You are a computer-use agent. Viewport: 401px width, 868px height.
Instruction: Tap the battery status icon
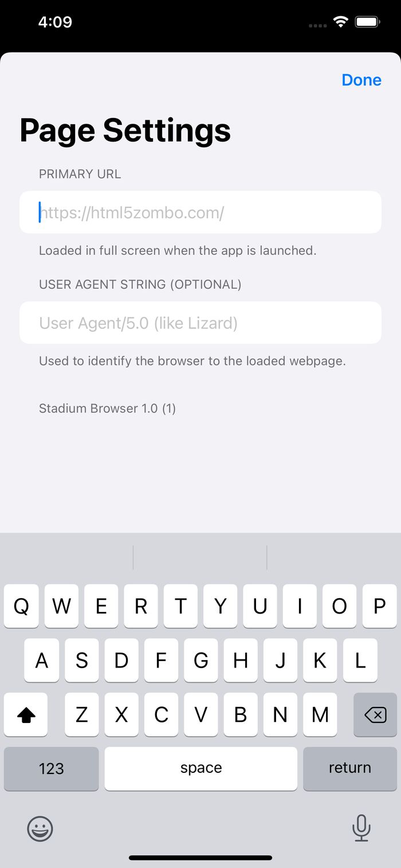[x=368, y=22]
